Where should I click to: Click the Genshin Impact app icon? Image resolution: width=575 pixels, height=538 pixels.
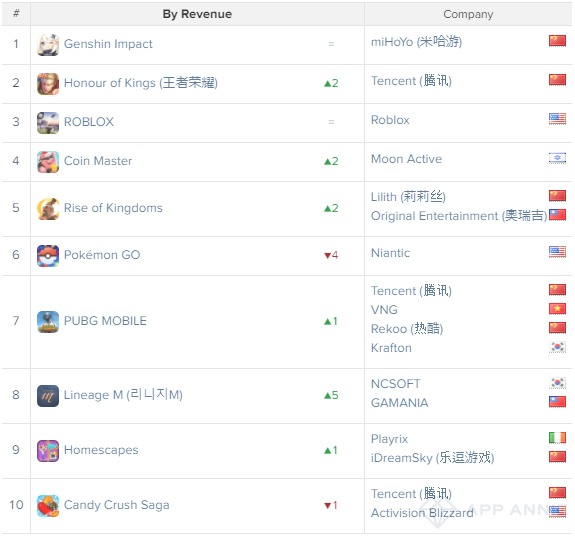click(48, 45)
